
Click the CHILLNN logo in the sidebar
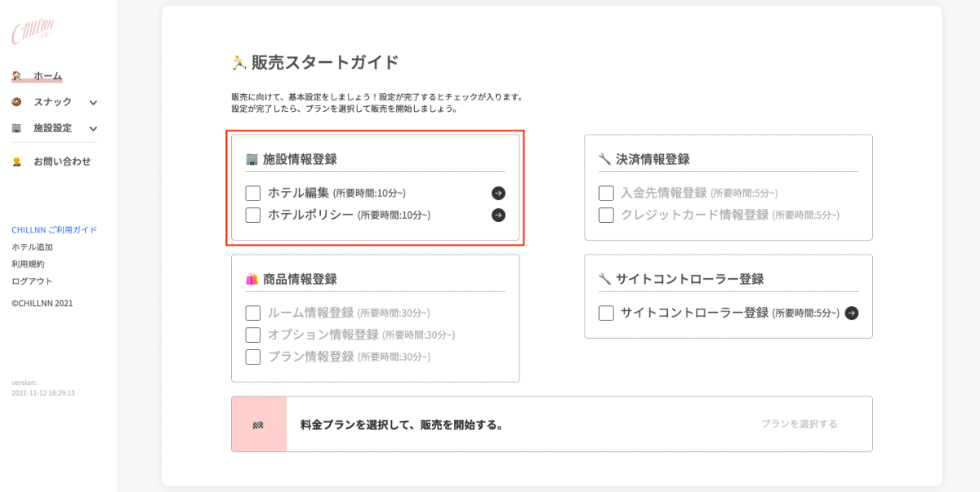[x=32, y=33]
